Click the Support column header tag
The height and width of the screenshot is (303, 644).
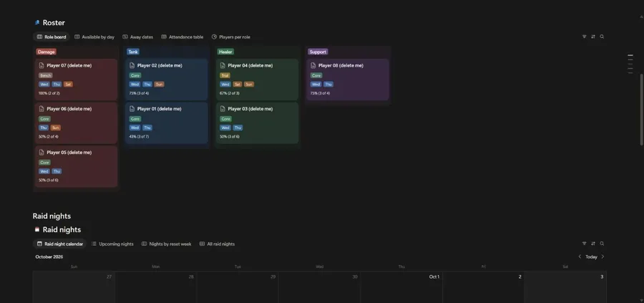[318, 52]
